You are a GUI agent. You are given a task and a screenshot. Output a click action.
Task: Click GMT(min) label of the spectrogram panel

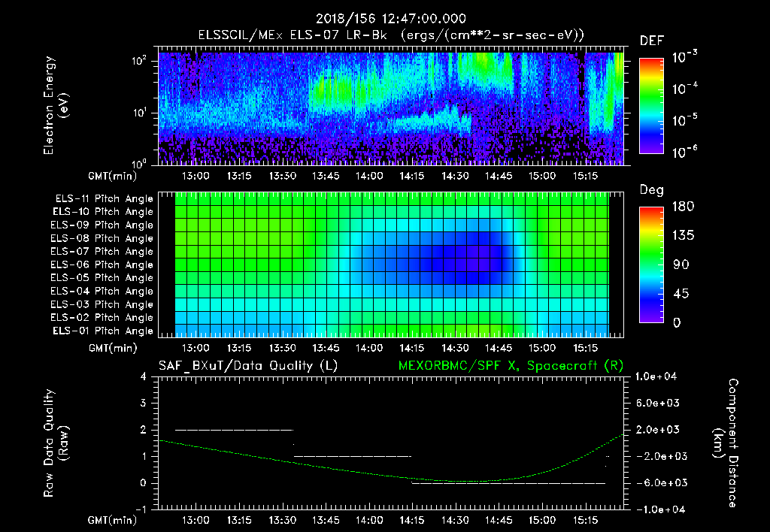pyautogui.click(x=113, y=176)
